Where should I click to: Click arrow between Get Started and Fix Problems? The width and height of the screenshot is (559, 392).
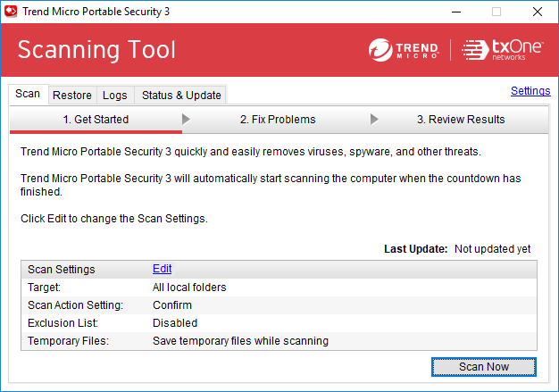pyautogui.click(x=186, y=119)
